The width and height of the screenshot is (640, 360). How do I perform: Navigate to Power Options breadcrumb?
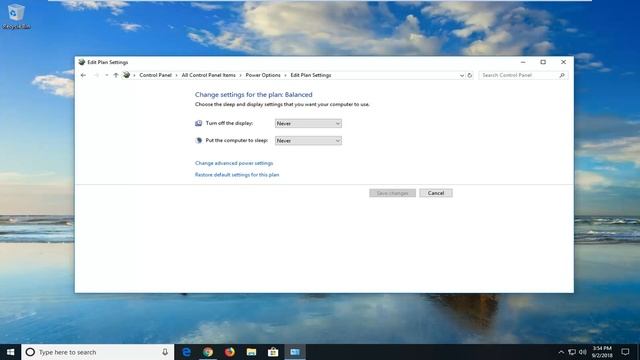tap(263, 75)
